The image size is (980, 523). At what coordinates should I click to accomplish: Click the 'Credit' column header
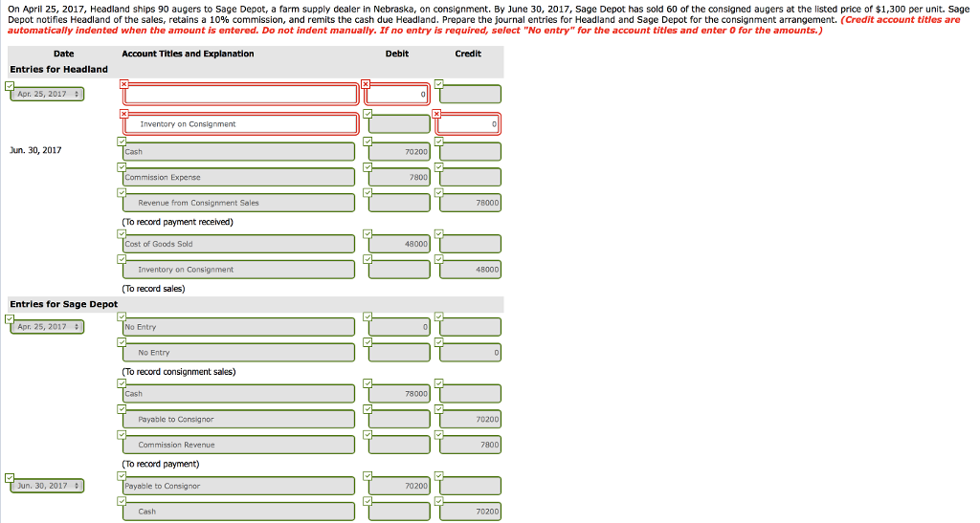coord(468,54)
